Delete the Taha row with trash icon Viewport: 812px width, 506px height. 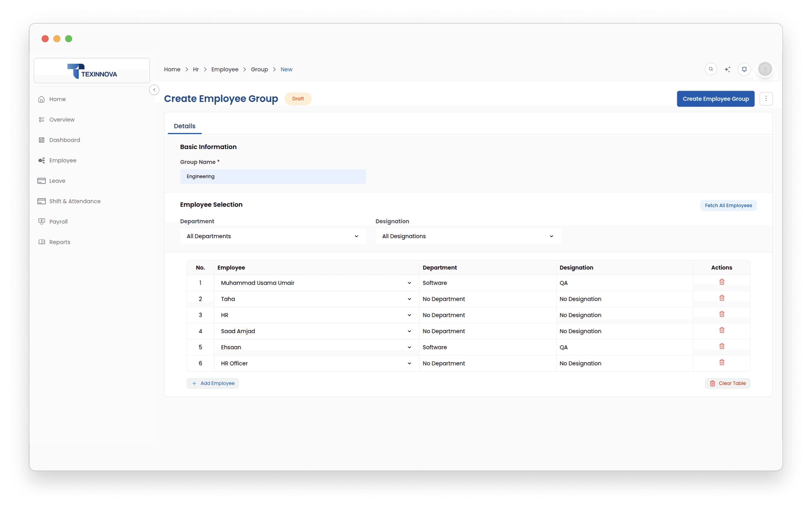point(722,298)
